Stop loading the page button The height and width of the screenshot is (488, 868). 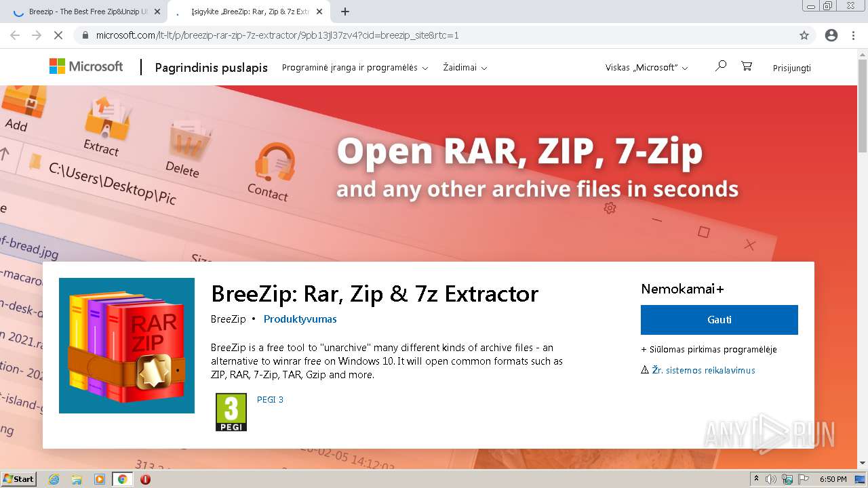[x=58, y=35]
